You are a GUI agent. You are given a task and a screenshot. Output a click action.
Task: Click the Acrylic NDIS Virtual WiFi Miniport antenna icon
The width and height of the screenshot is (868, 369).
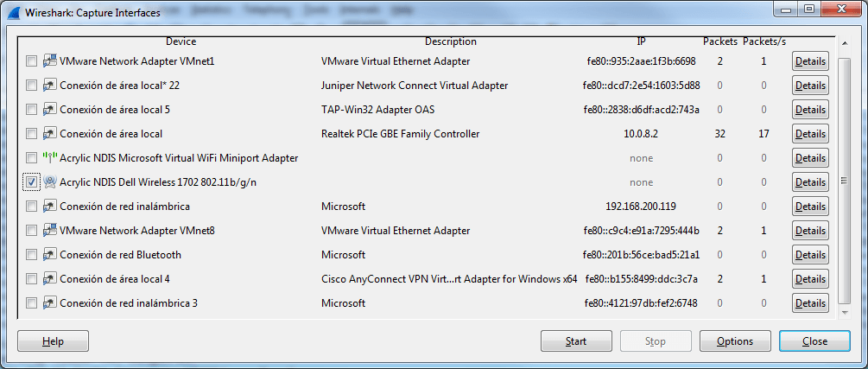[x=50, y=158]
